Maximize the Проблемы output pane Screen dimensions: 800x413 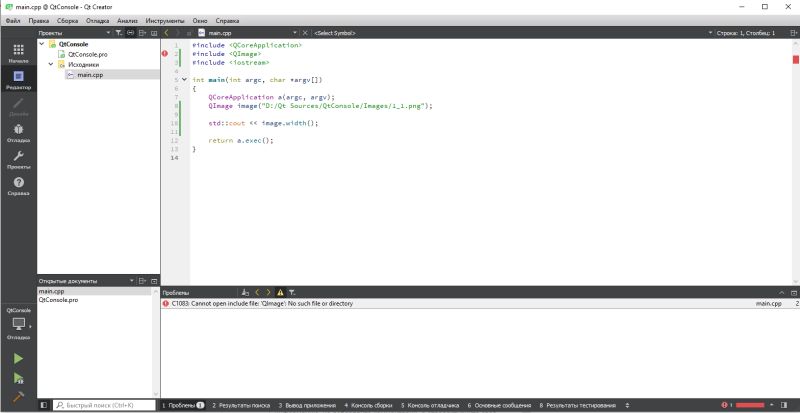tap(782, 293)
